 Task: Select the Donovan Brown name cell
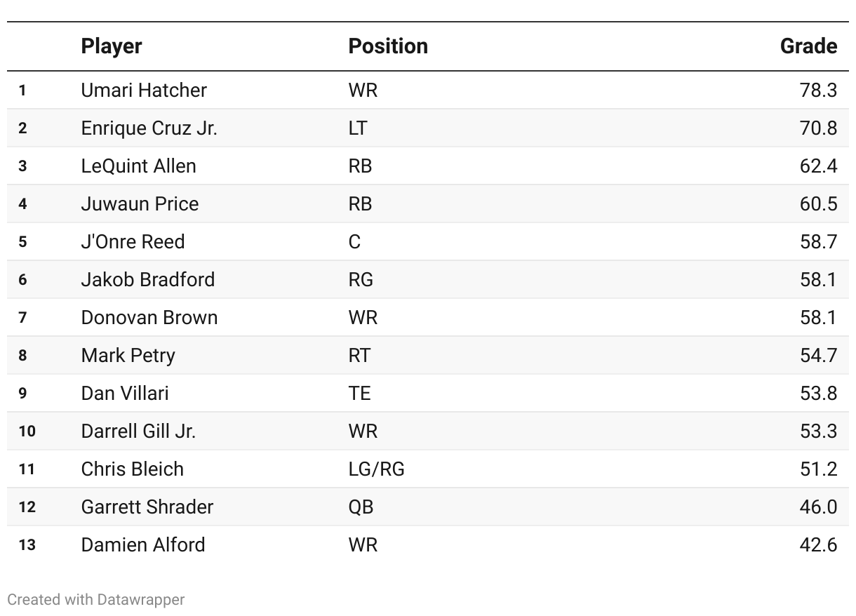point(149,318)
